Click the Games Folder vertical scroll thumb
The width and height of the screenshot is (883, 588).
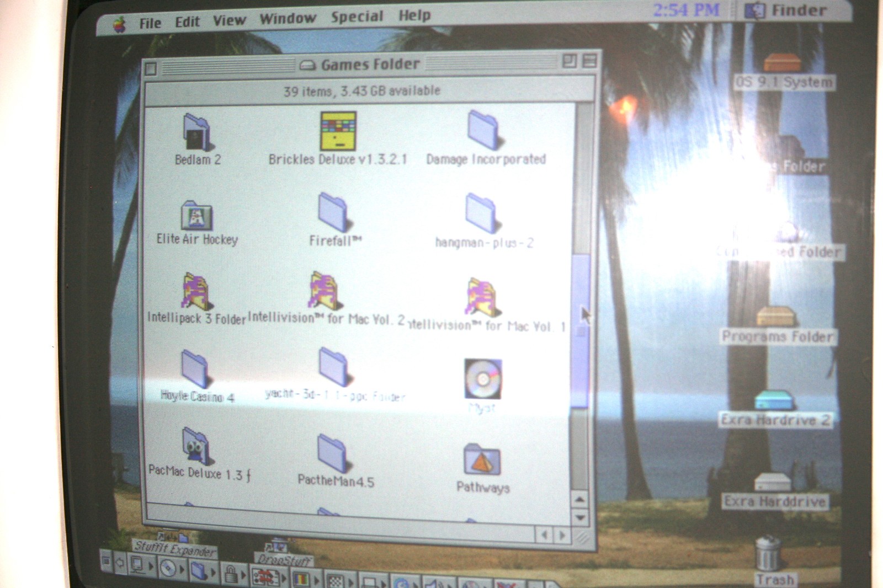pos(579,331)
